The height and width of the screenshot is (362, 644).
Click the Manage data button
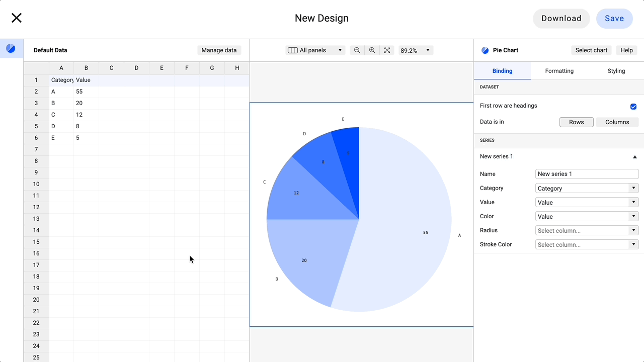coord(219,50)
